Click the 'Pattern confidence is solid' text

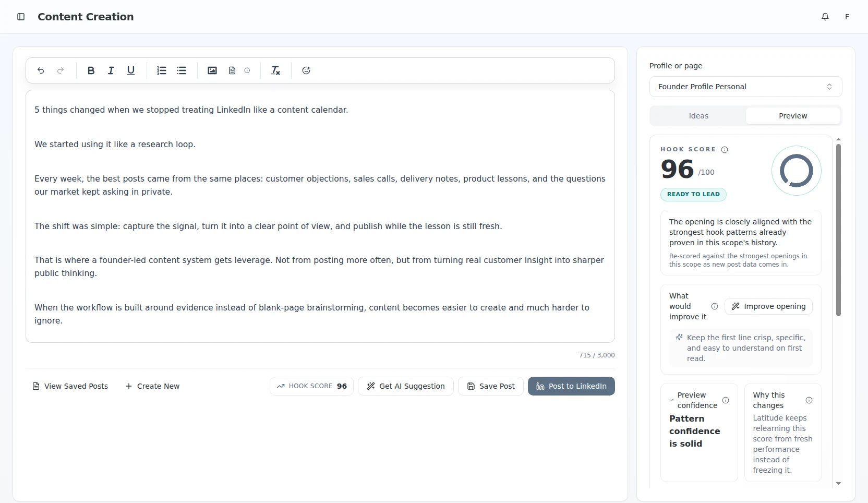[694, 431]
